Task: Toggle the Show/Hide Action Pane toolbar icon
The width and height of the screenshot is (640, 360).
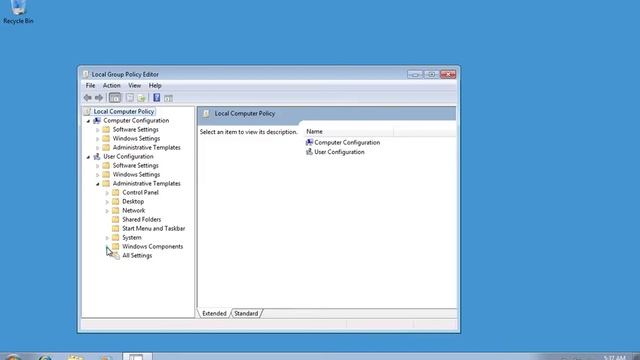Action: pos(168,98)
